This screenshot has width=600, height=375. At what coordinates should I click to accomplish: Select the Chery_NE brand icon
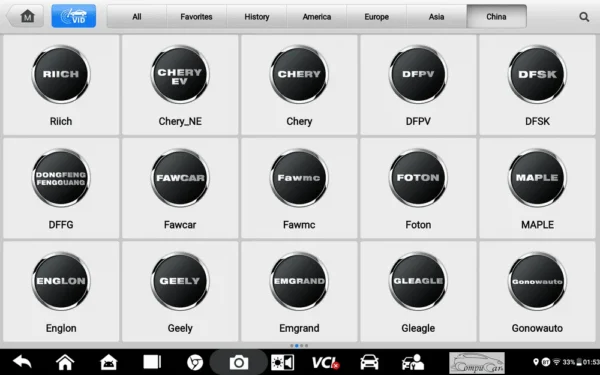pyautogui.click(x=180, y=75)
